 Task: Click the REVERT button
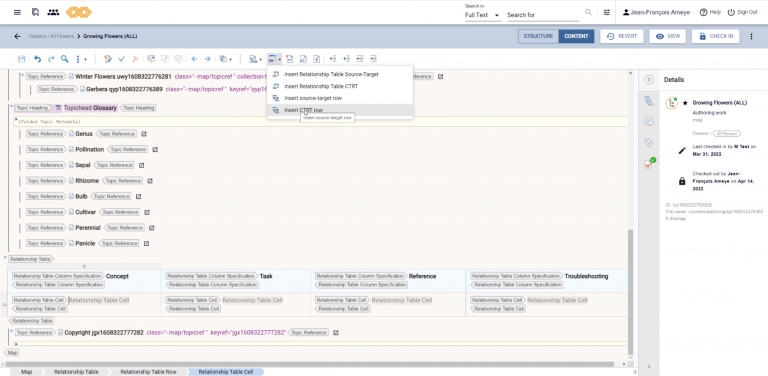(622, 36)
